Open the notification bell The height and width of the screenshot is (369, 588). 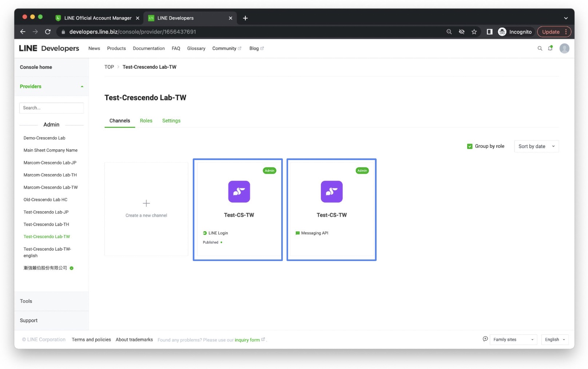click(x=551, y=48)
